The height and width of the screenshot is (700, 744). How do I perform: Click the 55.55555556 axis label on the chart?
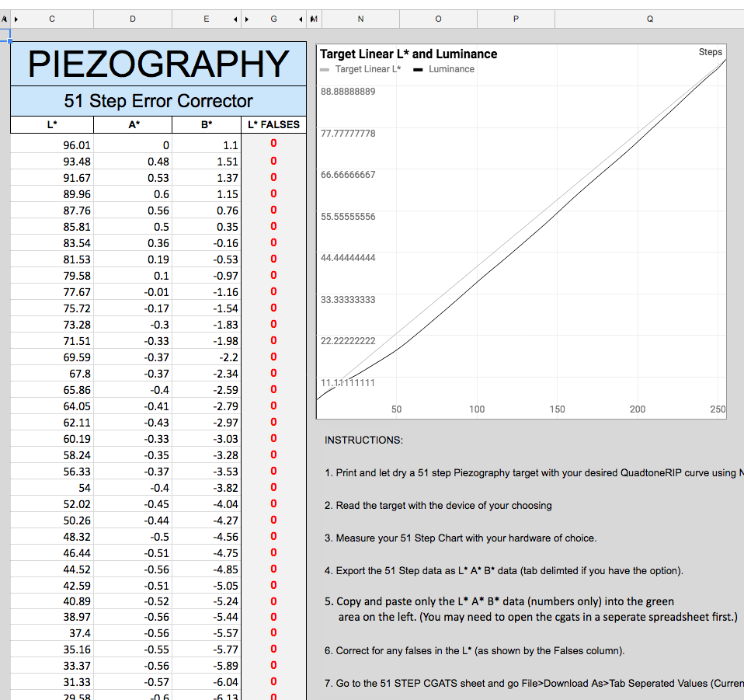click(348, 217)
